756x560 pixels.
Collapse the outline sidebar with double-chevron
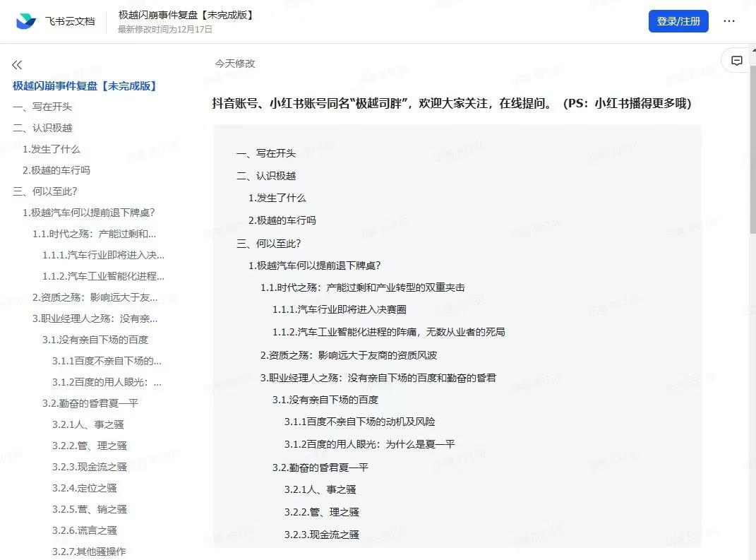pos(17,65)
